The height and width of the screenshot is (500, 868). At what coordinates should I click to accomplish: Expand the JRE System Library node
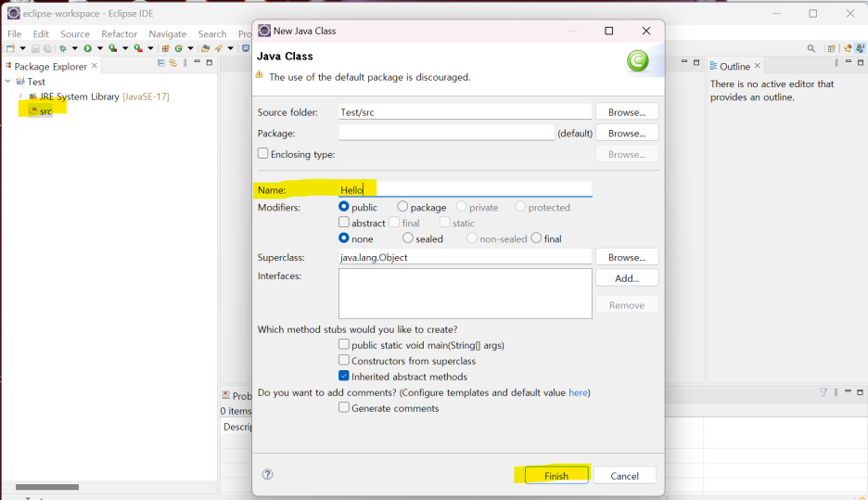[x=20, y=96]
